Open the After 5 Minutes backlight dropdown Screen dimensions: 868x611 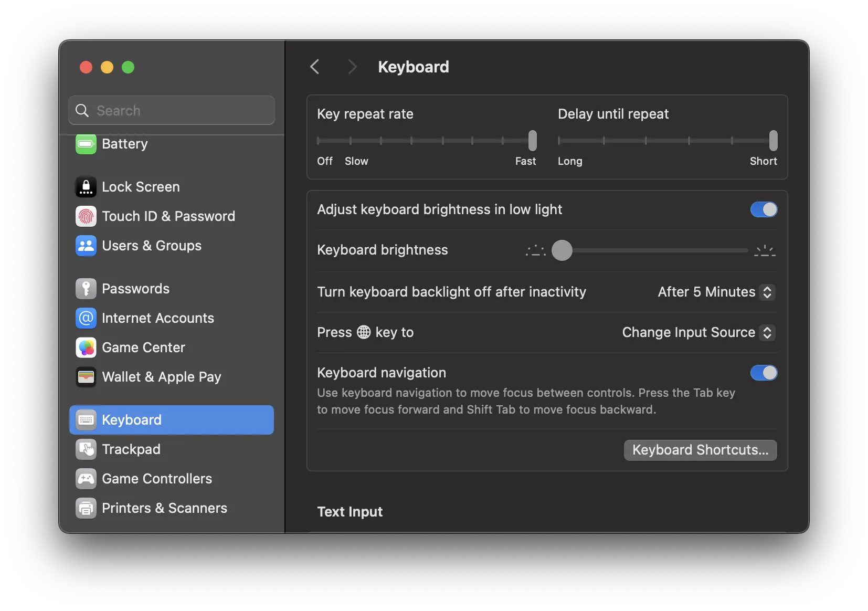tap(715, 292)
